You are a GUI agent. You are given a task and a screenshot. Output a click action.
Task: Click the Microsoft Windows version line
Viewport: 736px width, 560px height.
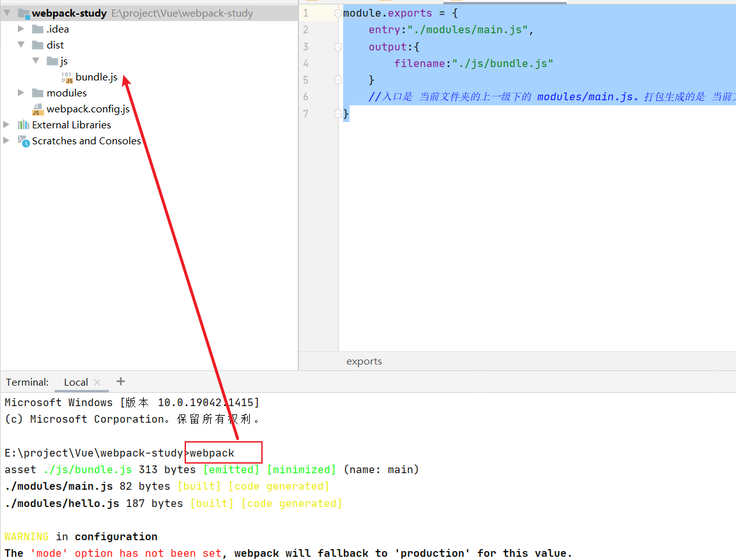click(x=132, y=402)
